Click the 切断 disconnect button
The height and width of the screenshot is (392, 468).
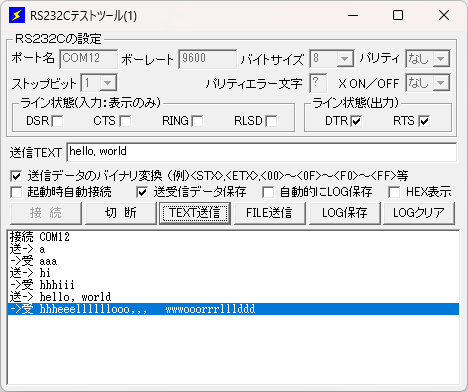coord(121,213)
